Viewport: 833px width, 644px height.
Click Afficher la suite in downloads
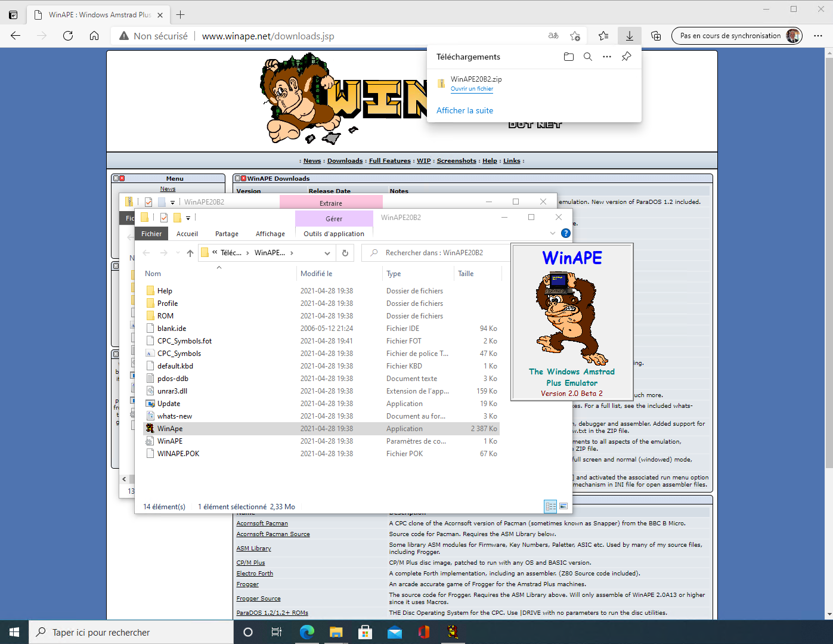pyautogui.click(x=465, y=110)
